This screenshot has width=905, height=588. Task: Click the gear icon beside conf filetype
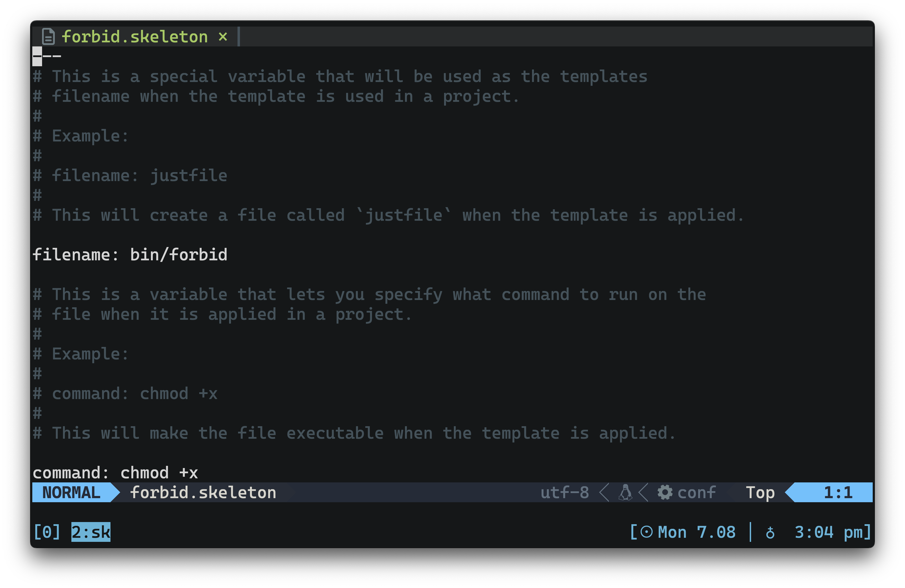click(x=665, y=492)
